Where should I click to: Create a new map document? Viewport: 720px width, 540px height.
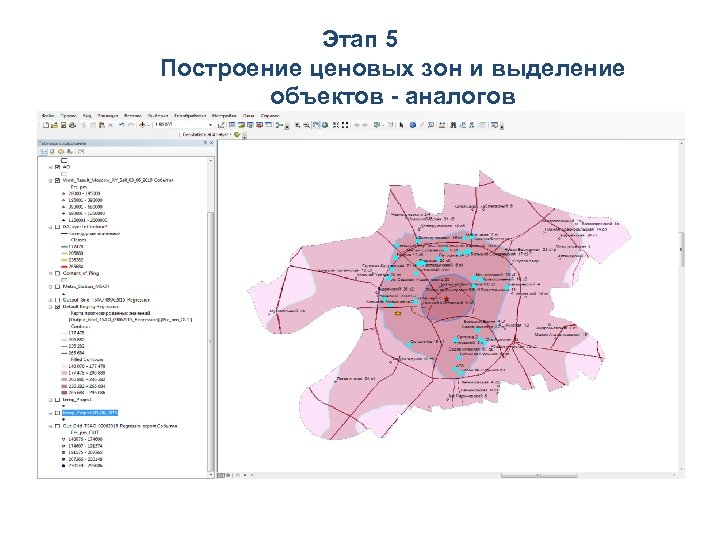pos(46,125)
